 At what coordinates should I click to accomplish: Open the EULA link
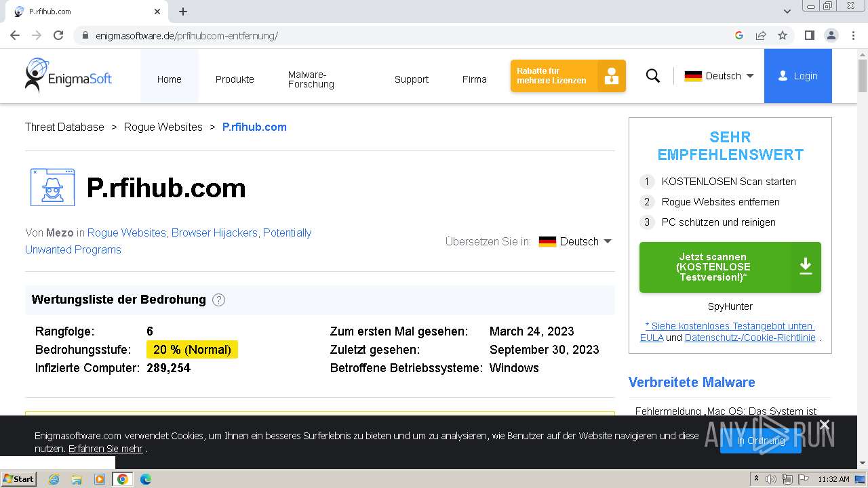pyautogui.click(x=652, y=338)
